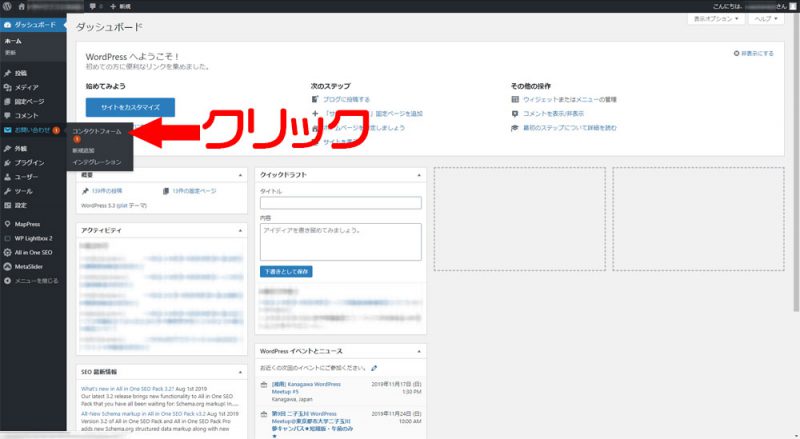Dismiss welcome panel via 非表示にする

point(754,53)
